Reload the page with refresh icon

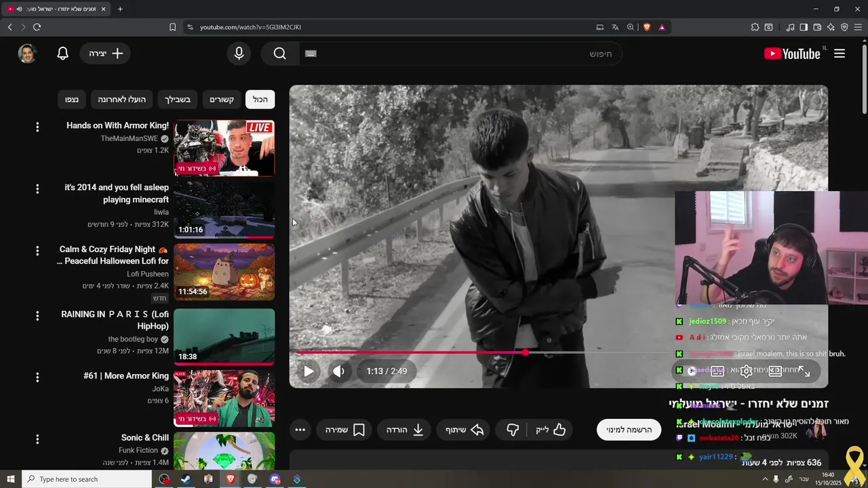37,27
